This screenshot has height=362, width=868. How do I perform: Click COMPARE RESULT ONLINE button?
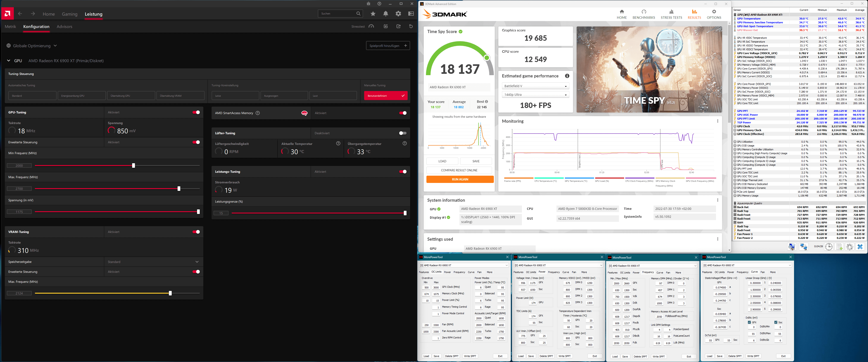(459, 170)
